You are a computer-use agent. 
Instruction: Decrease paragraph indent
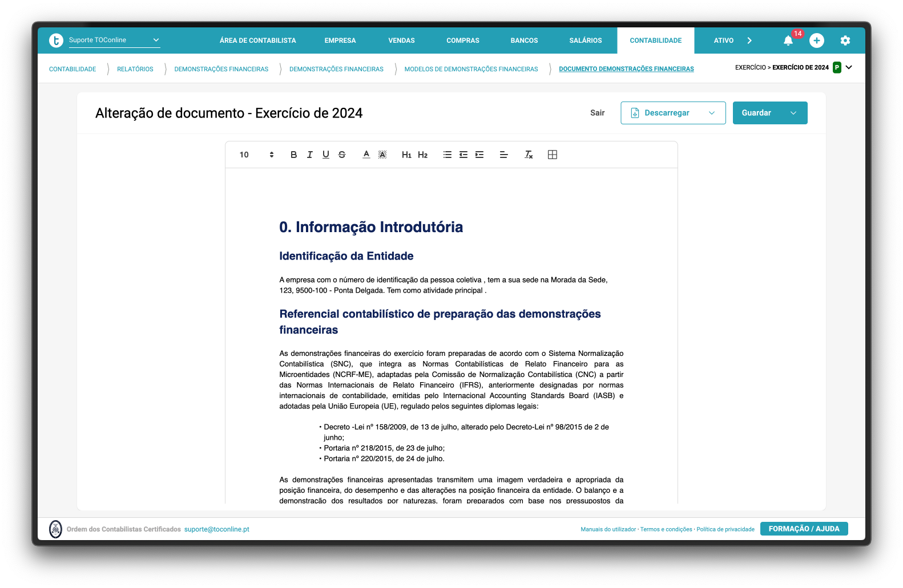click(x=463, y=155)
